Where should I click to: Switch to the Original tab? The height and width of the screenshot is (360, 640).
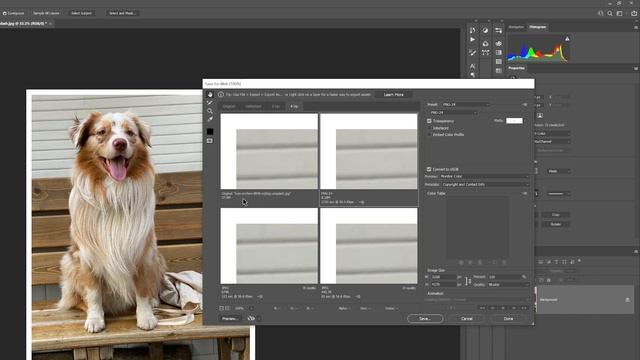coord(229,106)
